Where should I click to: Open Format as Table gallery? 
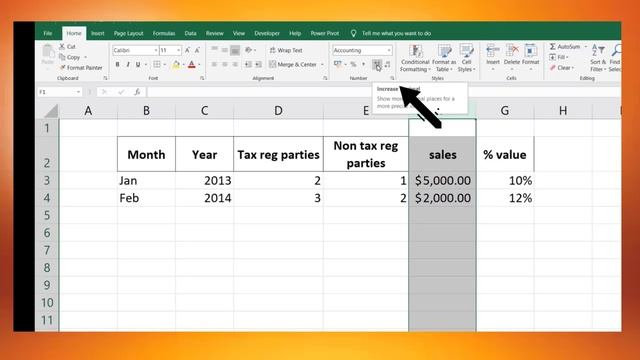coord(444,58)
